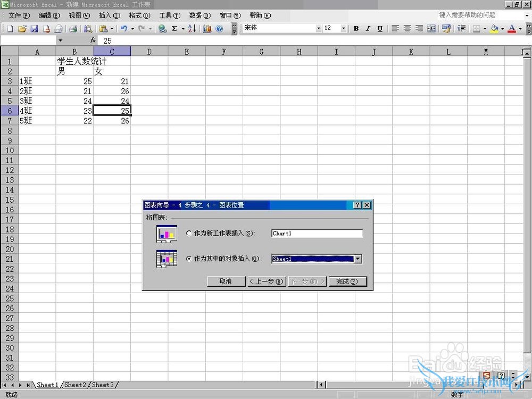Screen dimensions: 532x399
Task: Open the 插入 menu
Action: tap(109, 15)
